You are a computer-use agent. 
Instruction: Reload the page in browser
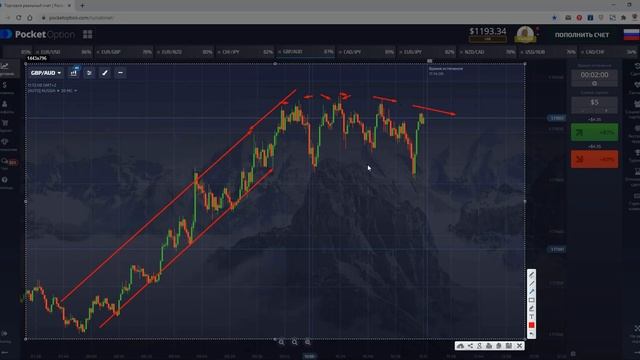coord(19,18)
